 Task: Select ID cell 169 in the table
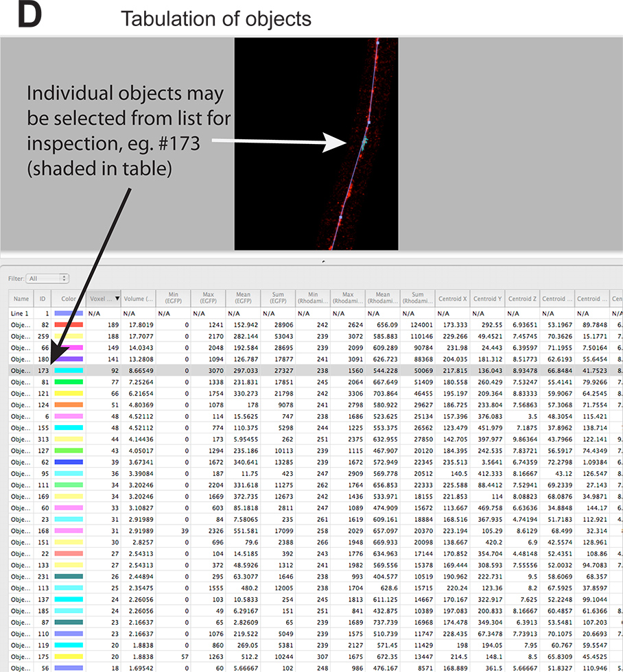[43, 496]
